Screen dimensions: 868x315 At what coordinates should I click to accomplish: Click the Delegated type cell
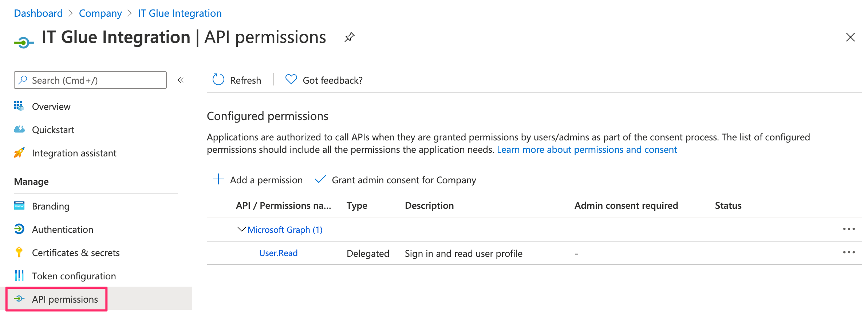coord(368,254)
